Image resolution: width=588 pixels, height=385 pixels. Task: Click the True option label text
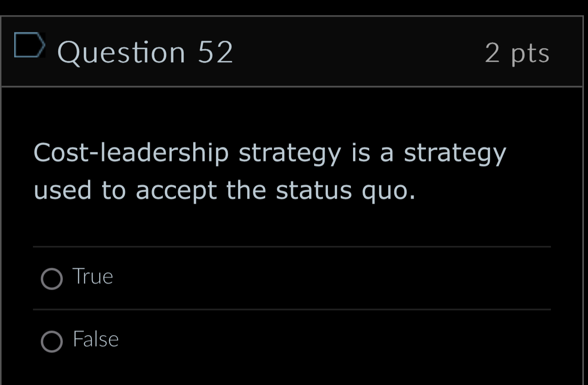[93, 277]
